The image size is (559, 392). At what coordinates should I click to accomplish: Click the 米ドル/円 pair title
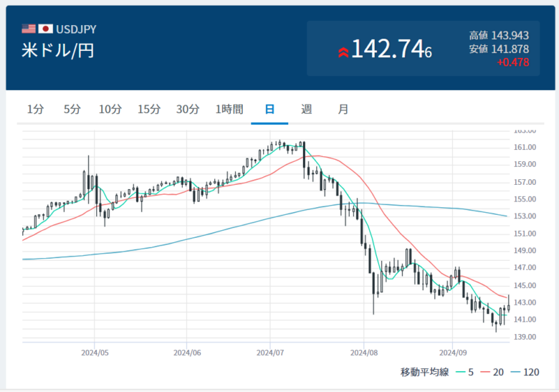pos(58,50)
